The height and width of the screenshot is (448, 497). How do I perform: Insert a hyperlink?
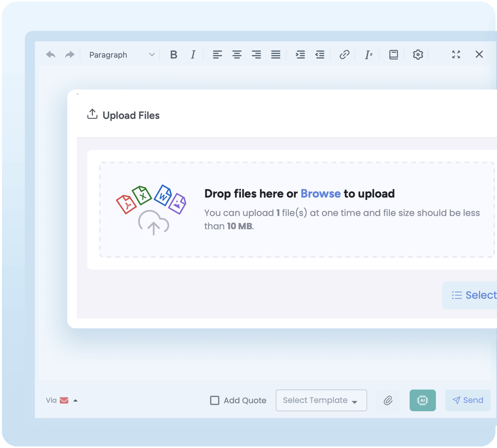tap(344, 55)
